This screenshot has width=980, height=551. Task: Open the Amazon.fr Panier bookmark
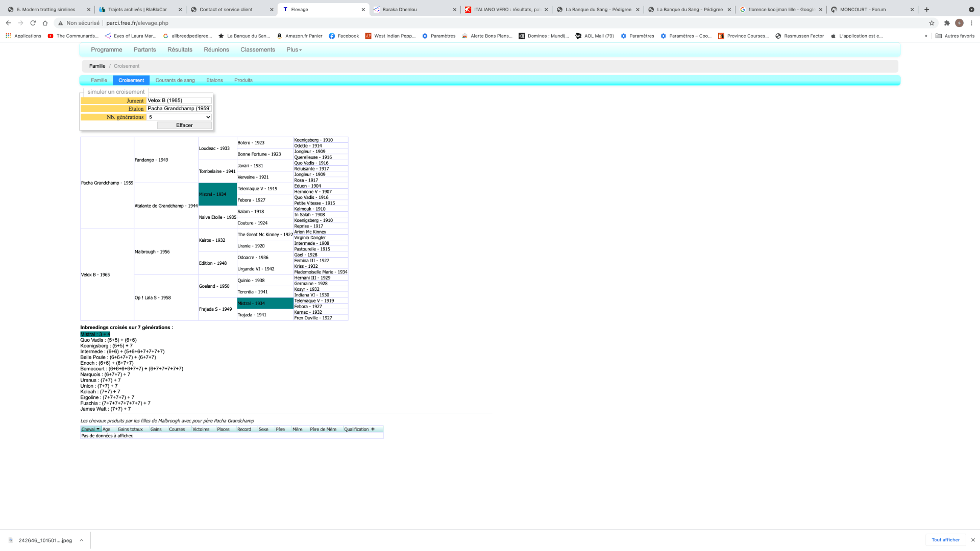tap(300, 36)
